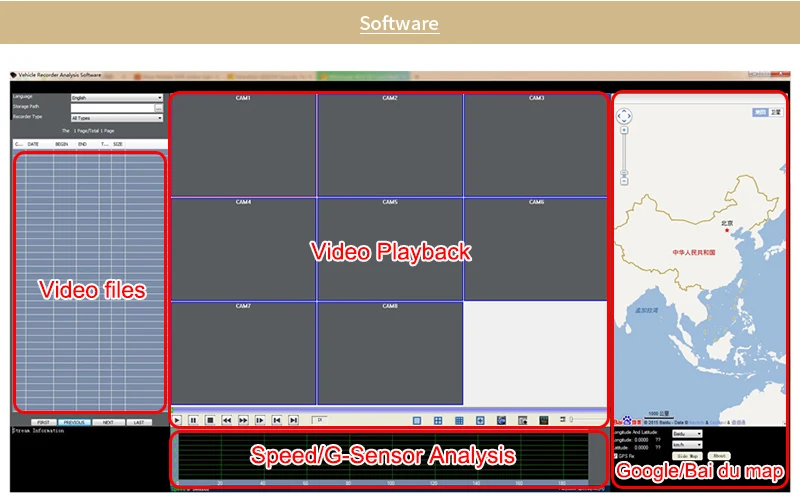This screenshot has width=800, height=504.
Task: Select the CAM6 video pane
Action: click(x=536, y=249)
